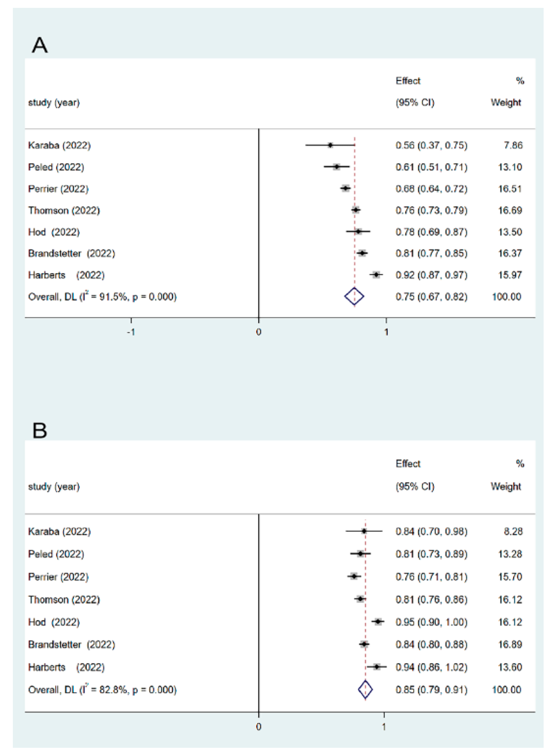557x756 pixels.
Task: Click the 7.86 weight value for Karaba
Action: tap(513, 145)
